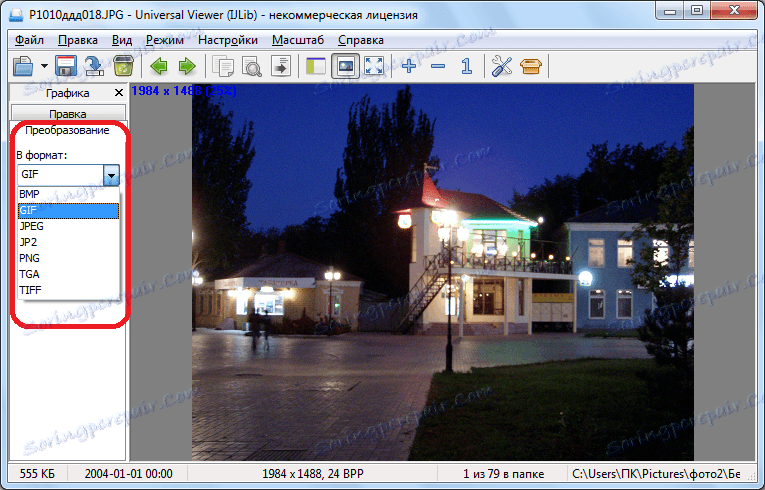Click the Save floppy disk icon
Viewport: 765px width, 490px height.
(66, 66)
